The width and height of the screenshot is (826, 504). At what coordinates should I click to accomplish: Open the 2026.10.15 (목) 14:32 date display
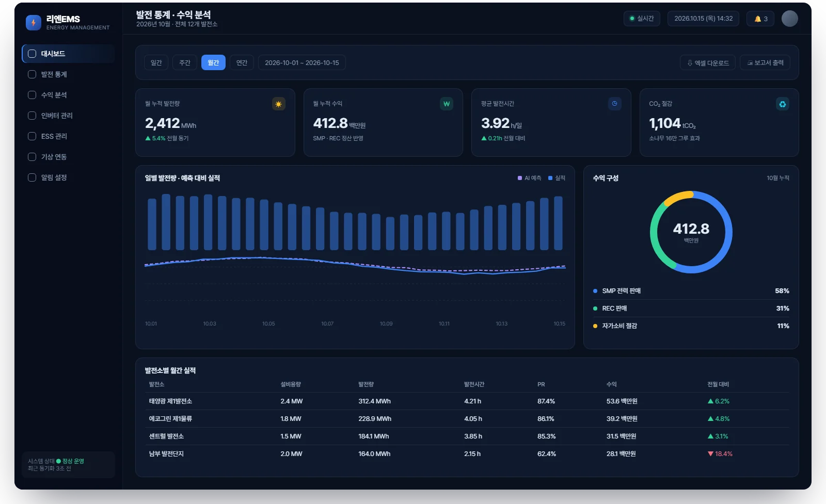pos(703,19)
